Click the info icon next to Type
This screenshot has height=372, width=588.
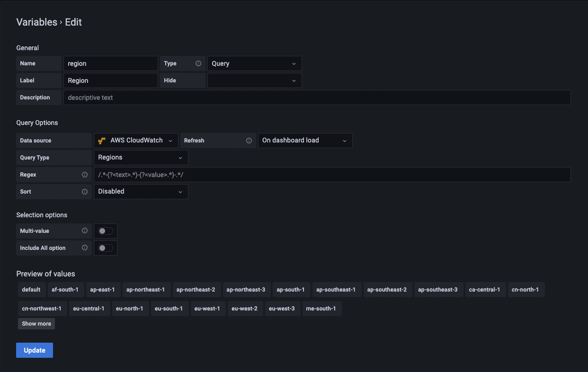click(x=199, y=63)
